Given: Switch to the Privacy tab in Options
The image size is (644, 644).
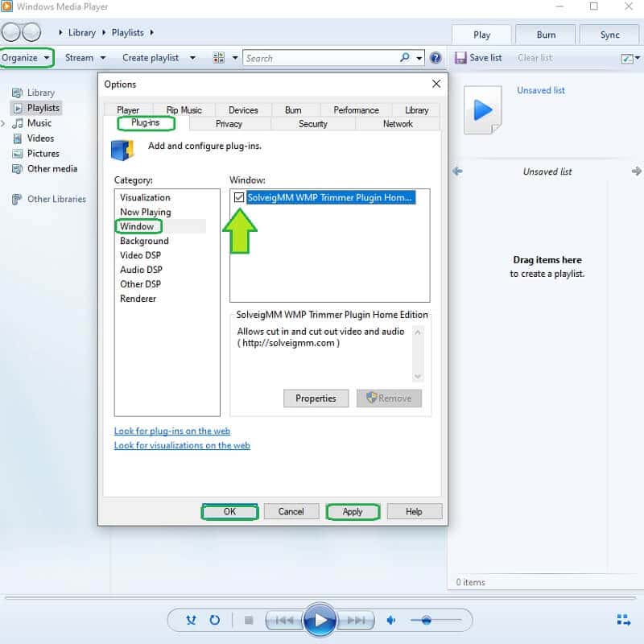Looking at the screenshot, I should 229,124.
